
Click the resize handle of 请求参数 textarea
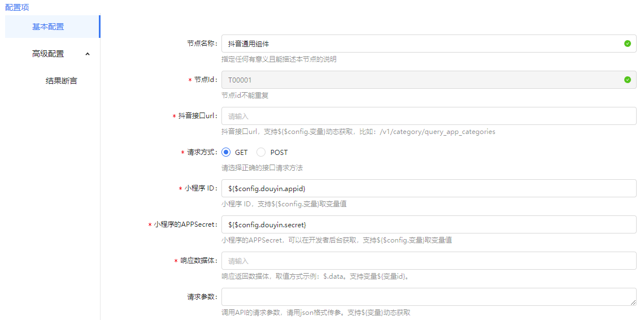coord(633,302)
